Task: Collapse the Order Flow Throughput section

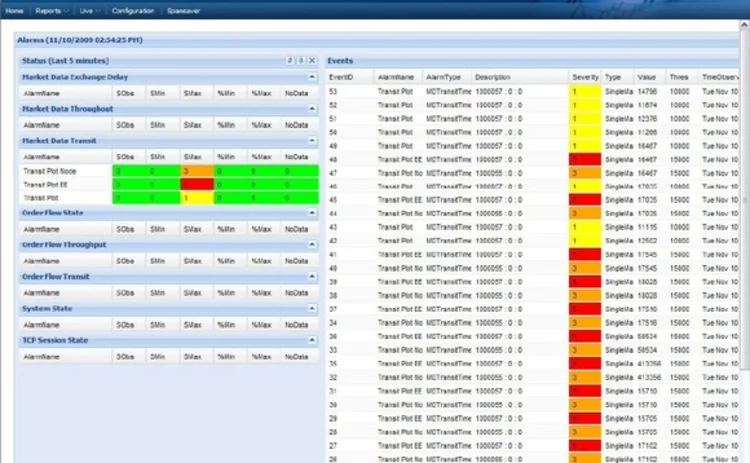Action: (x=312, y=244)
